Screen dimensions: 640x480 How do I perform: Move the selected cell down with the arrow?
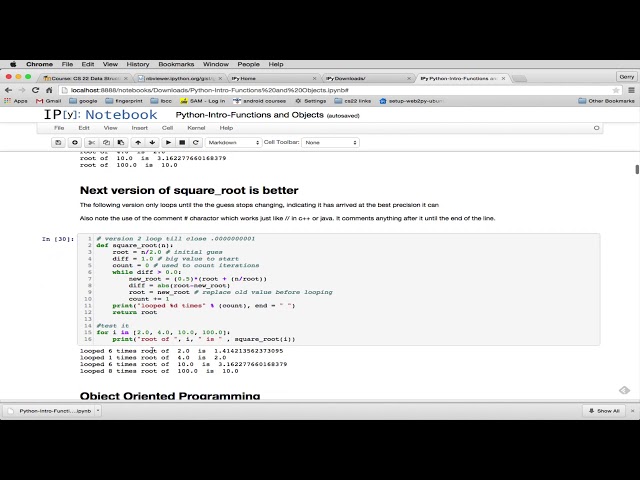152,142
